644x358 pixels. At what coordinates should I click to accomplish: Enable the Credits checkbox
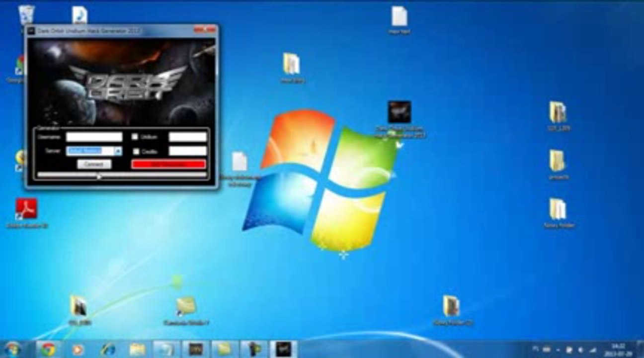(136, 151)
